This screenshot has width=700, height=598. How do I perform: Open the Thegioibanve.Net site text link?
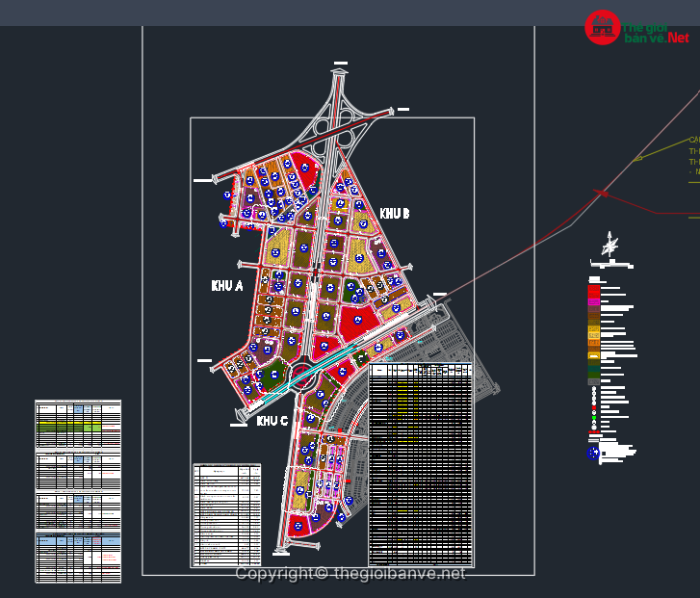coord(656,34)
